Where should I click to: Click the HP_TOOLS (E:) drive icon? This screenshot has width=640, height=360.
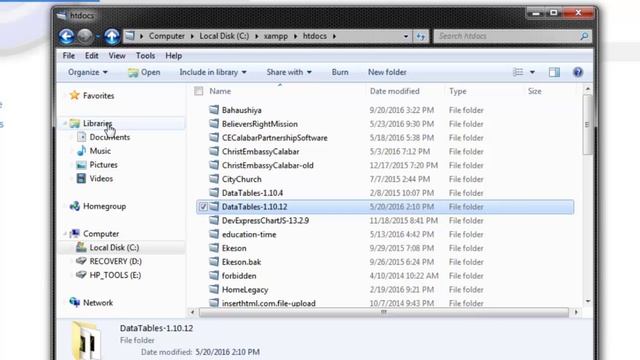(x=81, y=275)
